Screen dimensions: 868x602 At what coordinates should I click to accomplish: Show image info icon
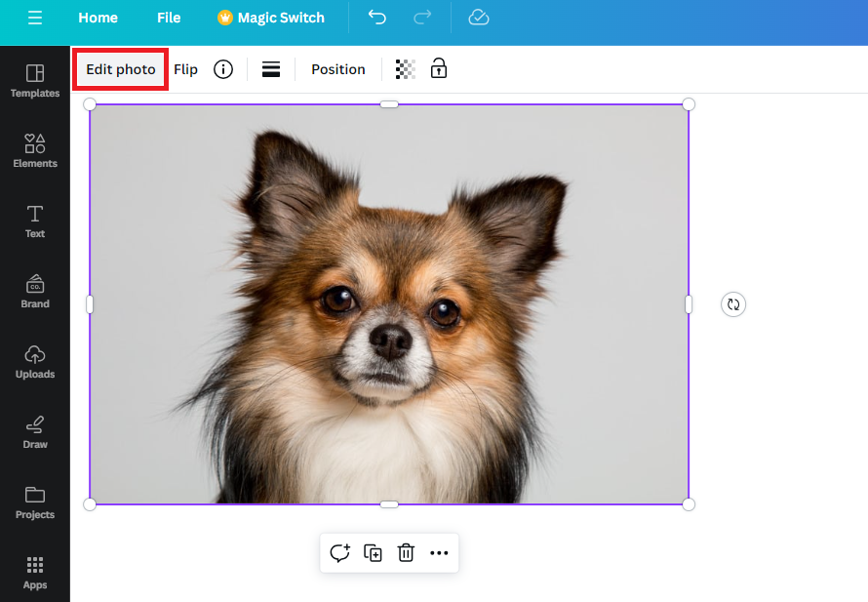pyautogui.click(x=223, y=69)
